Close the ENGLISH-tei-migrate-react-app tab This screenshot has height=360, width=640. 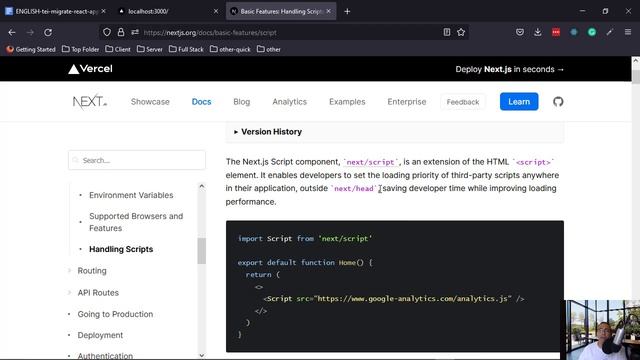coord(103,11)
